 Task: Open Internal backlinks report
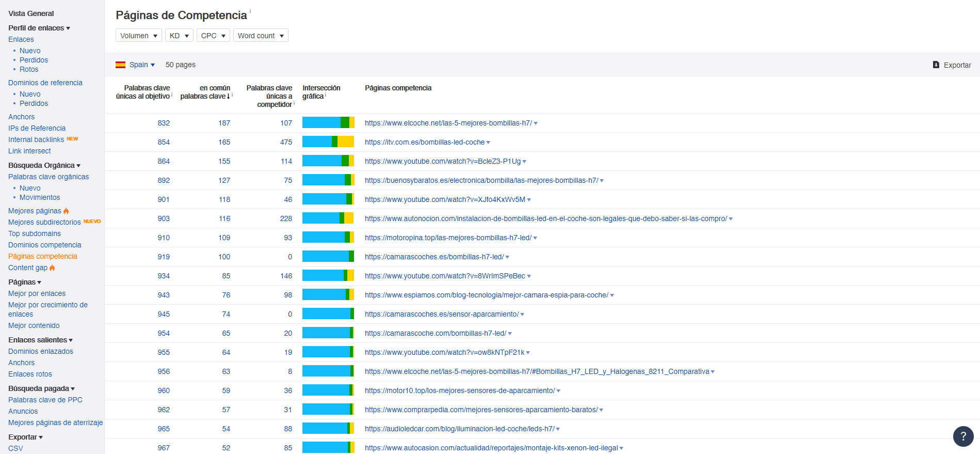point(36,139)
